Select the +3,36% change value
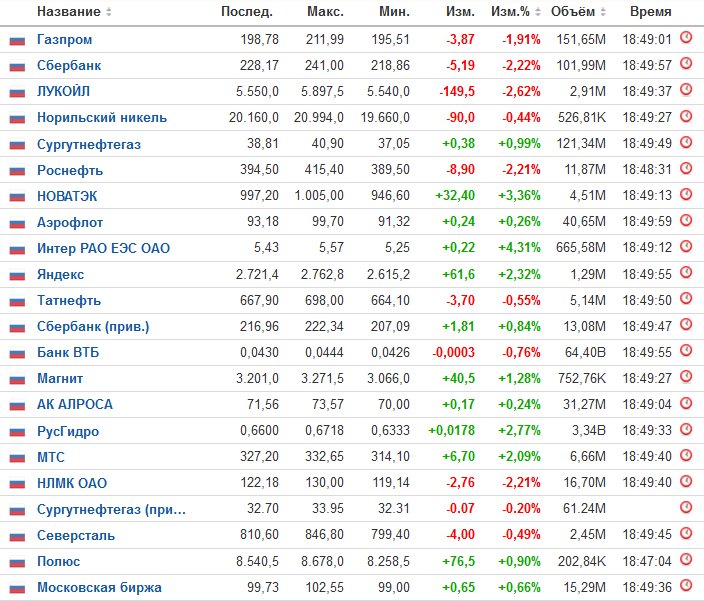 [519, 196]
